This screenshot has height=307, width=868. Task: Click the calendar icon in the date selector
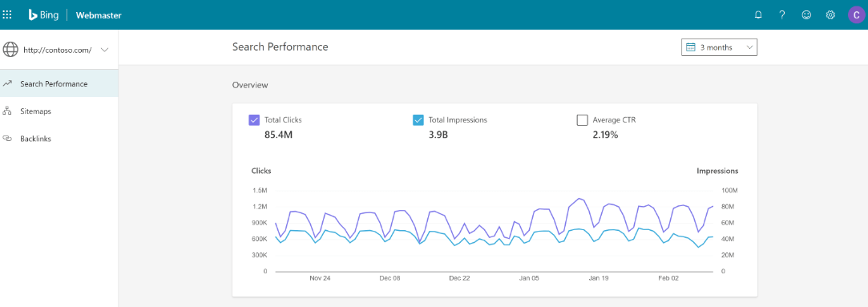coord(690,47)
